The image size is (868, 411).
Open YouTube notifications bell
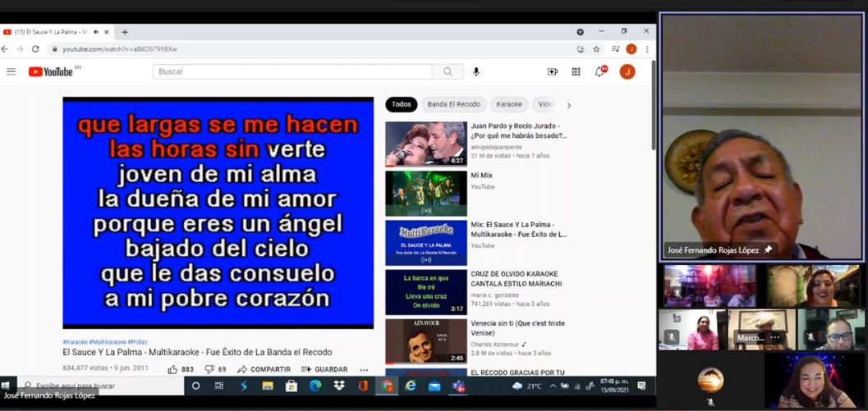[599, 71]
